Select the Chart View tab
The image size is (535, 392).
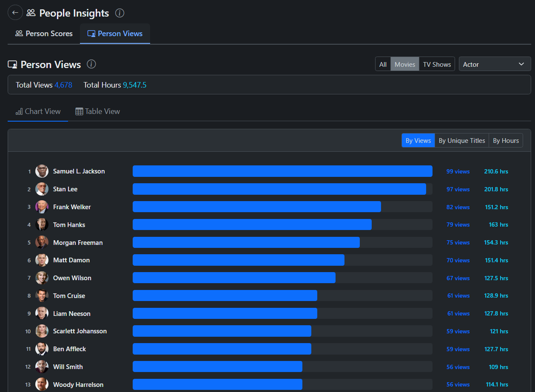tap(38, 111)
